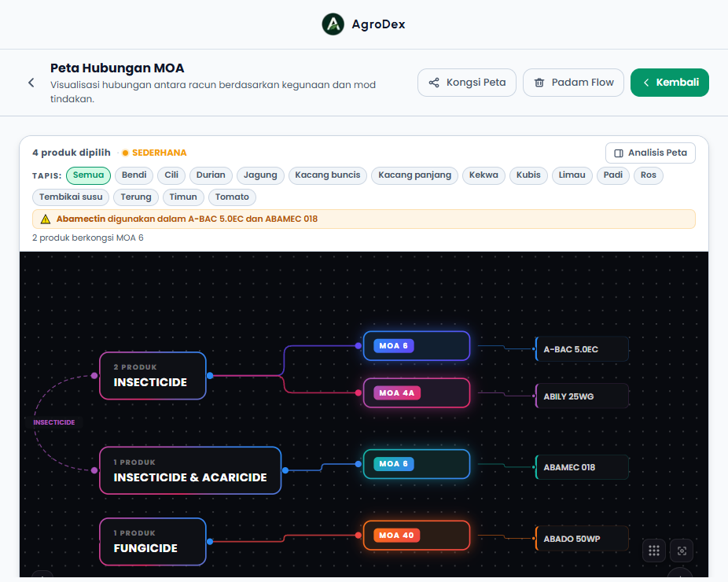Open the Kongsi Peta share button

tap(467, 83)
